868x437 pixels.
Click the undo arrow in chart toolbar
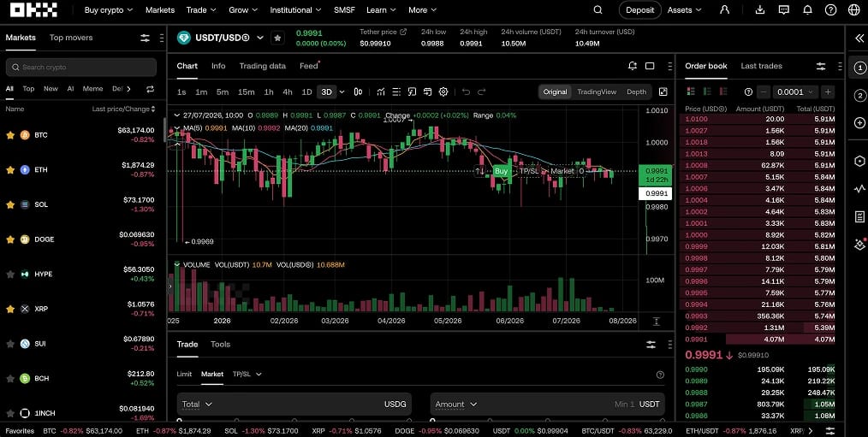point(467,92)
